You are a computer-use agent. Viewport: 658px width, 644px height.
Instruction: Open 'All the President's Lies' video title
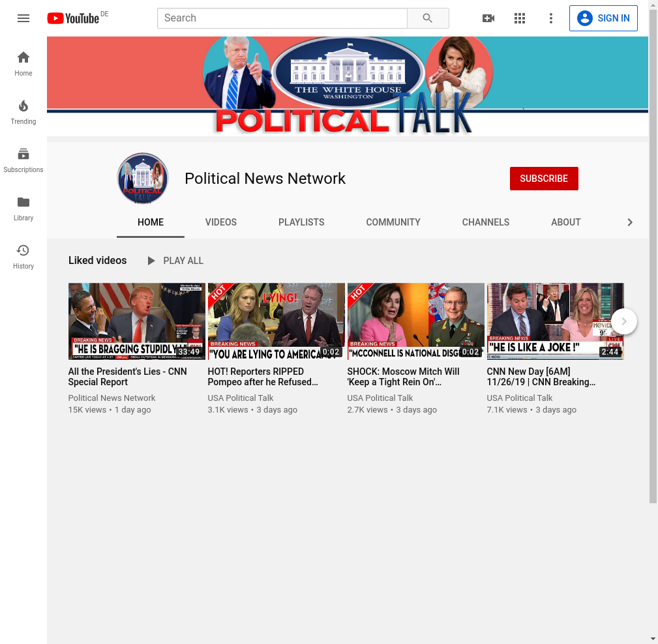(x=128, y=377)
